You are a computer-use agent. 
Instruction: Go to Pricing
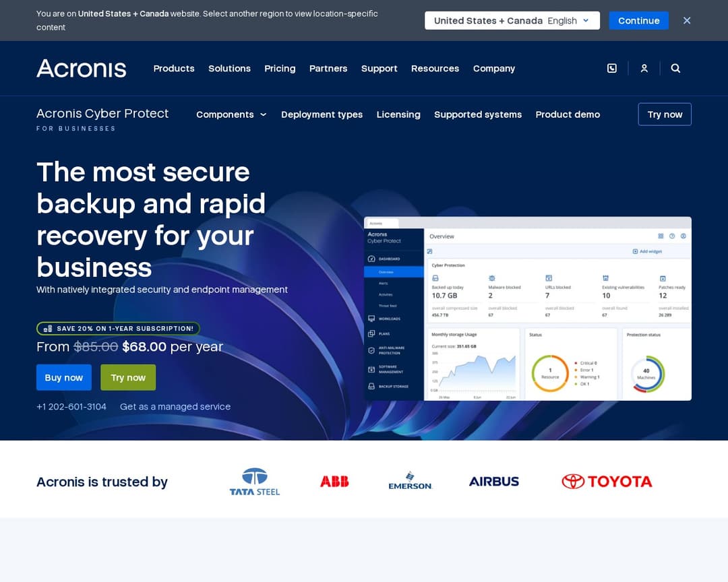pyautogui.click(x=280, y=68)
